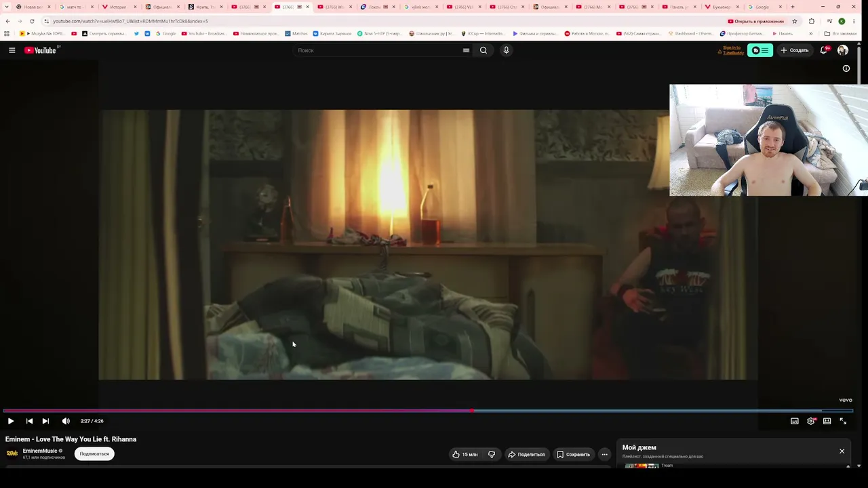Switch to the История tab
The image size is (868, 488).
click(119, 7)
